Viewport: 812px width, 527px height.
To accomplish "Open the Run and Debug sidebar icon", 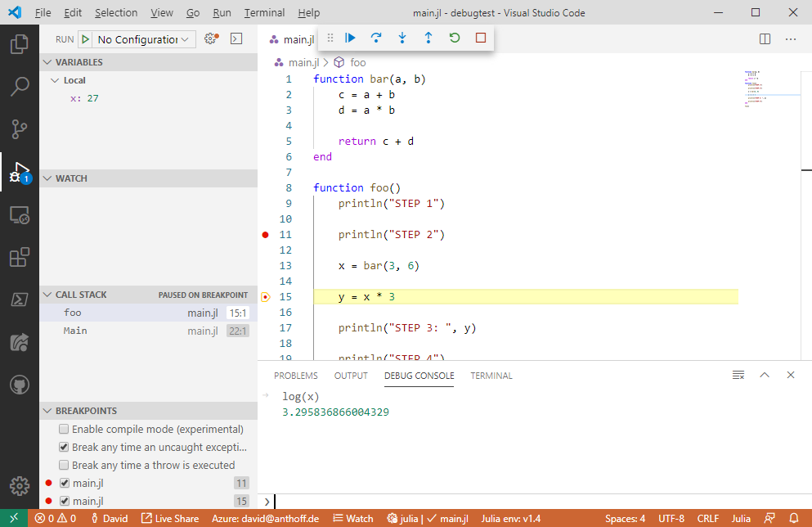I will point(18,169).
